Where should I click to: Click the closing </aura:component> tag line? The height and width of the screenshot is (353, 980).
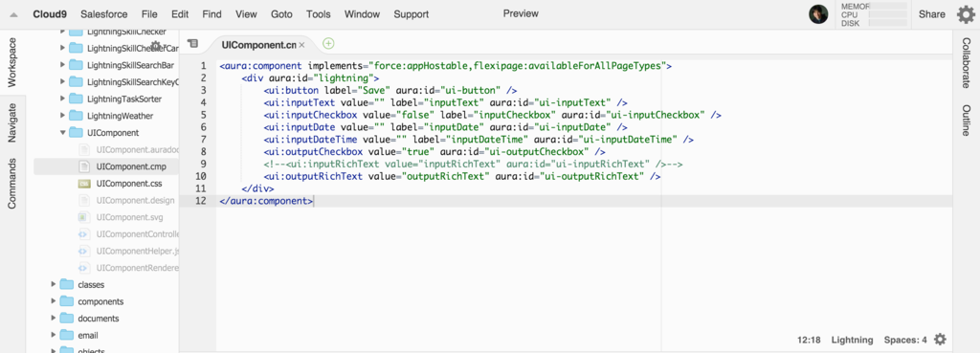[266, 201]
